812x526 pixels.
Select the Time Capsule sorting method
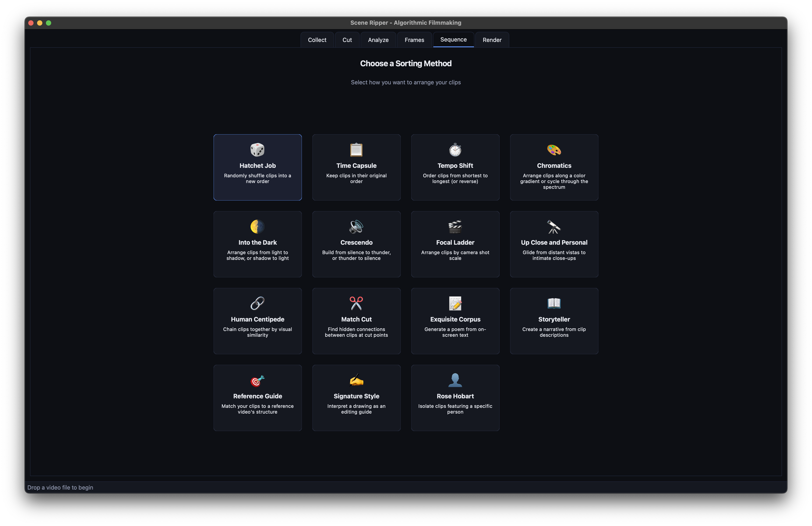tap(356, 168)
